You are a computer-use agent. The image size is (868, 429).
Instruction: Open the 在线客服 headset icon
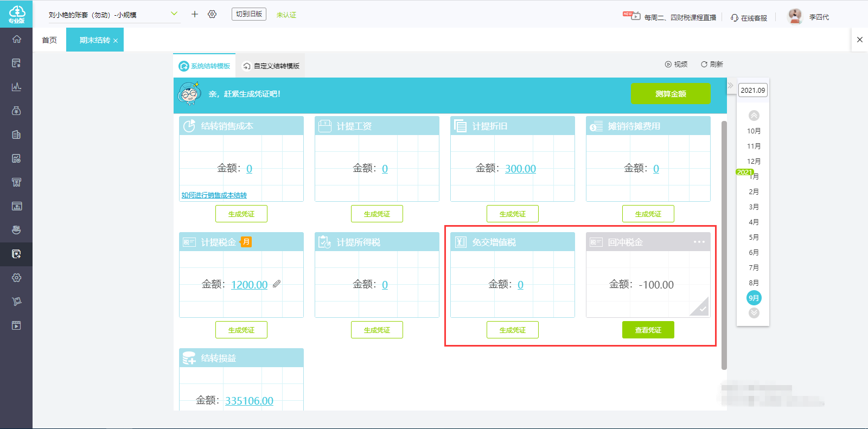735,18
